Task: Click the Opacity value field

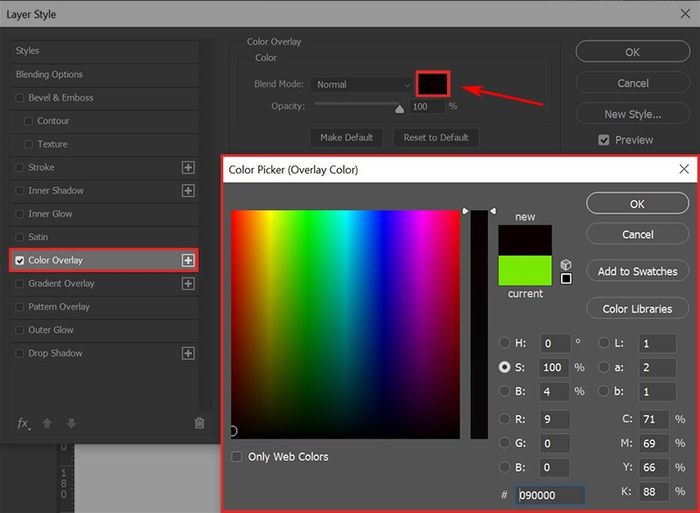Action: tap(427, 106)
